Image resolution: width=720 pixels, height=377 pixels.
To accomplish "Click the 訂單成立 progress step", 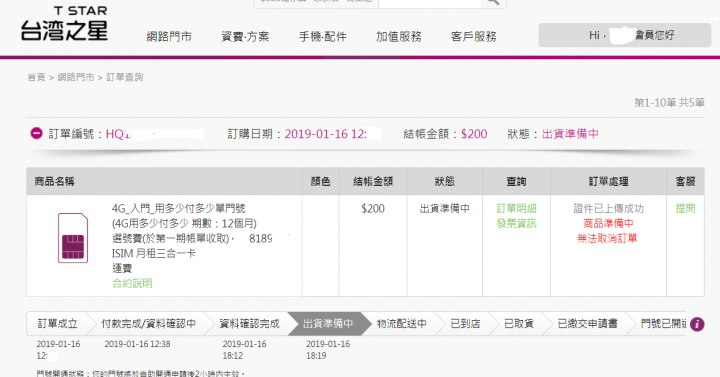I will 57,324.
